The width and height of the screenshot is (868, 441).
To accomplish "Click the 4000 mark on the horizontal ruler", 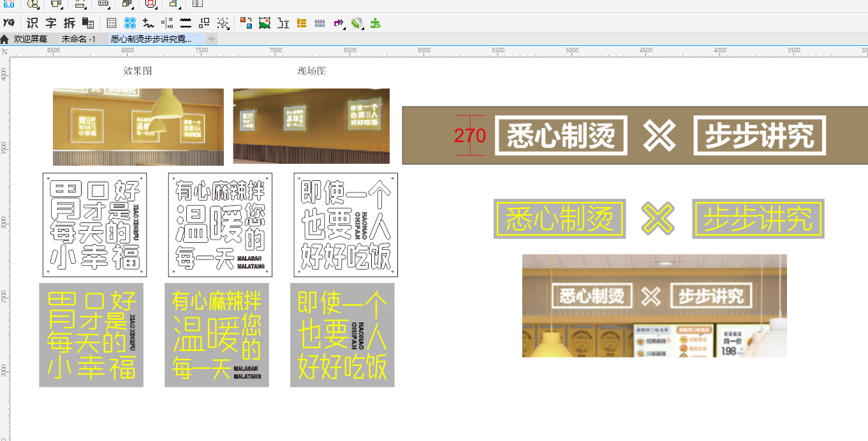I will click(x=720, y=50).
